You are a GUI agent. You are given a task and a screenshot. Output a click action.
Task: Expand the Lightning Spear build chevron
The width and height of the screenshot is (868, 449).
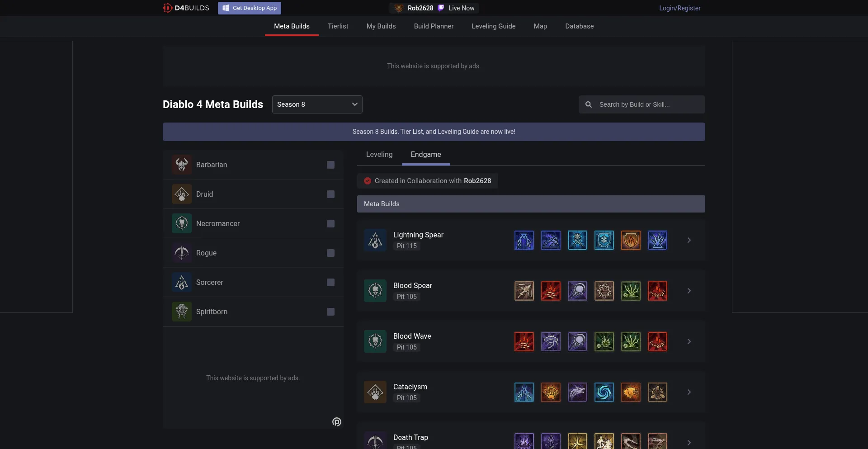(x=689, y=240)
